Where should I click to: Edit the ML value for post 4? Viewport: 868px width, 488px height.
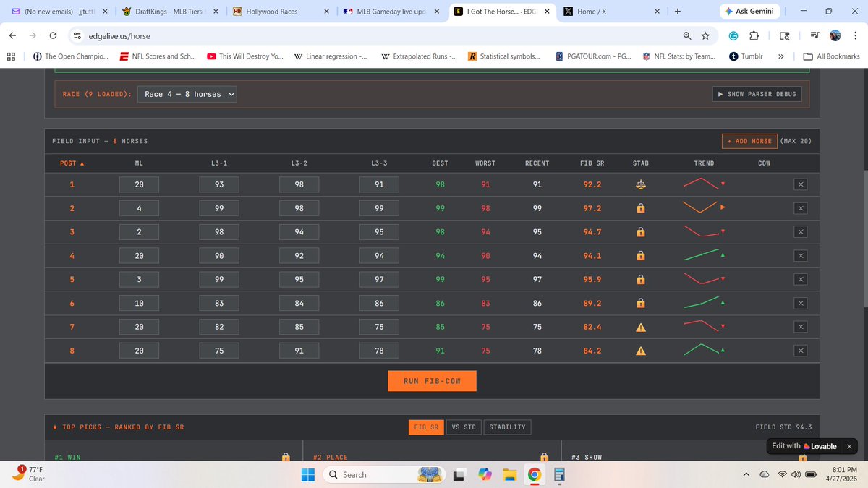click(138, 255)
